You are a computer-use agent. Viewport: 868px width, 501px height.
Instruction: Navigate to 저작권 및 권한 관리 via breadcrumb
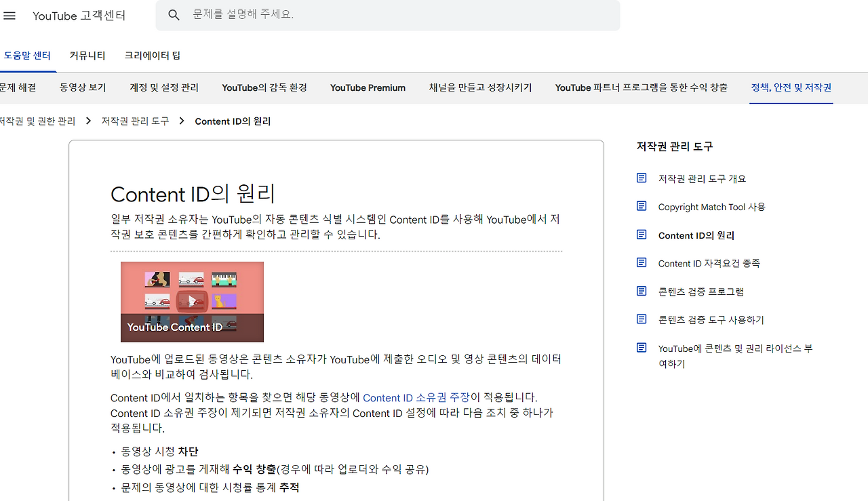[x=37, y=121]
